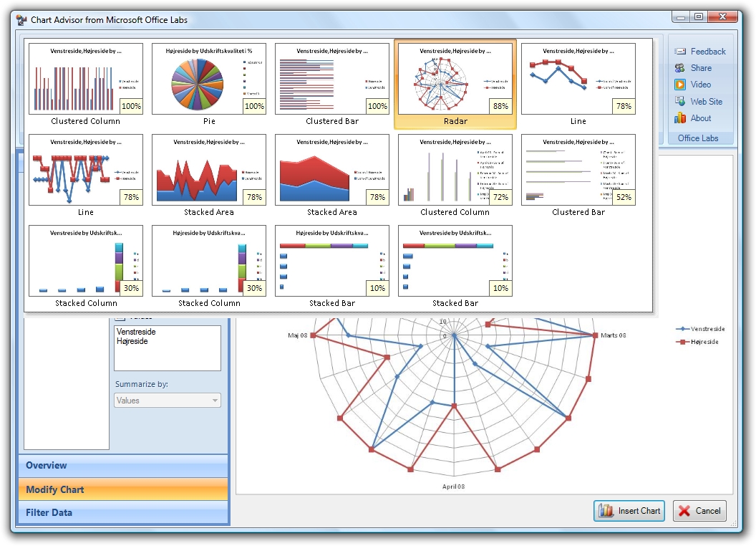This screenshot has height=546, width=756.
Task: Click the Maj 08 axis label
Action: click(x=298, y=335)
